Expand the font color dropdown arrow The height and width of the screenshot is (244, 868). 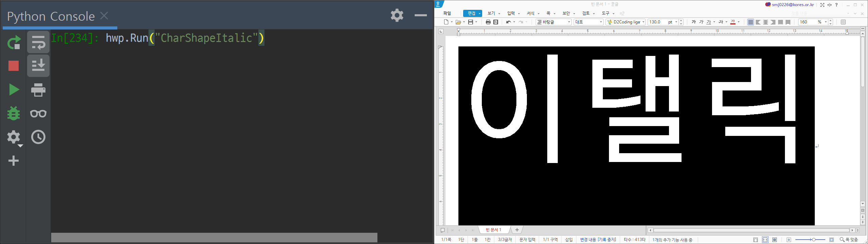point(738,22)
